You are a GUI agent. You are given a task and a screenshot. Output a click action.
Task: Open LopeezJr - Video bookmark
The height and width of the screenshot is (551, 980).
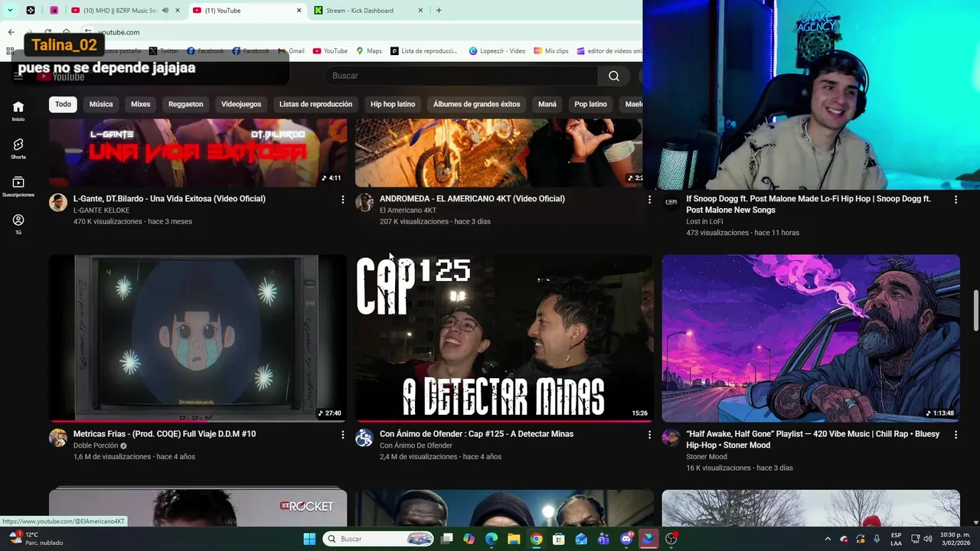(497, 51)
